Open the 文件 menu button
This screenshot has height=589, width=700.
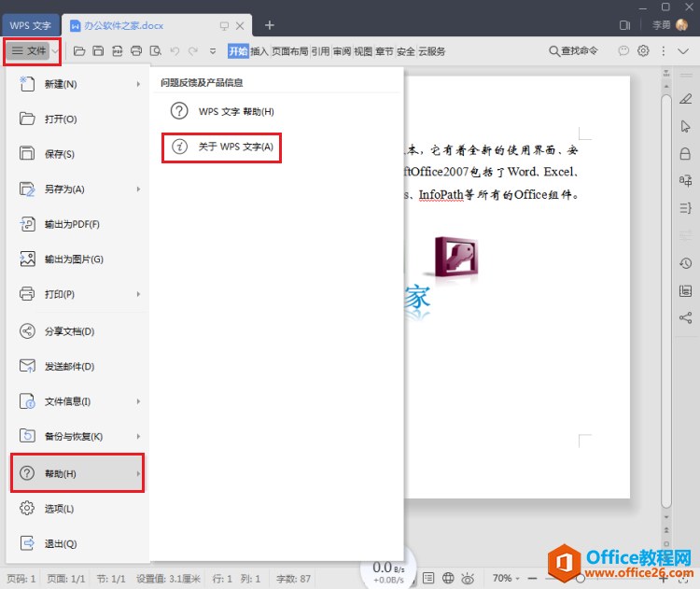pyautogui.click(x=28, y=51)
